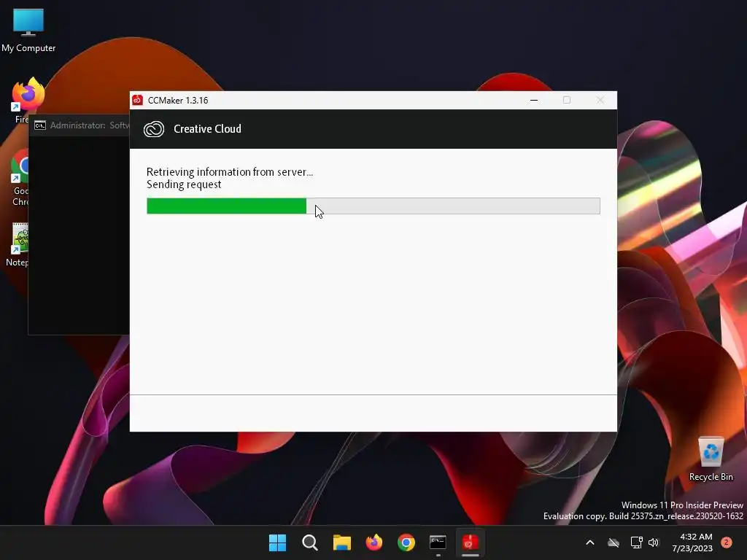This screenshot has width=747, height=560.
Task: Open network status tray icon
Action: [x=636, y=542]
